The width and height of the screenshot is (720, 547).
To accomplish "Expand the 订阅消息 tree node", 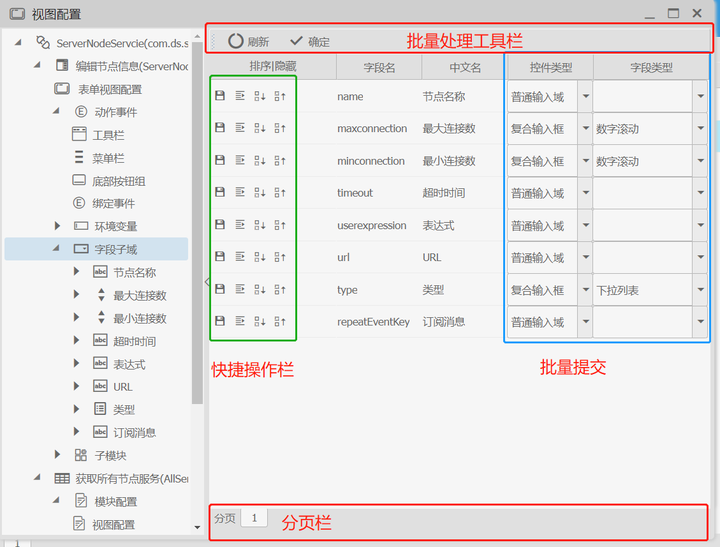I will [76, 431].
